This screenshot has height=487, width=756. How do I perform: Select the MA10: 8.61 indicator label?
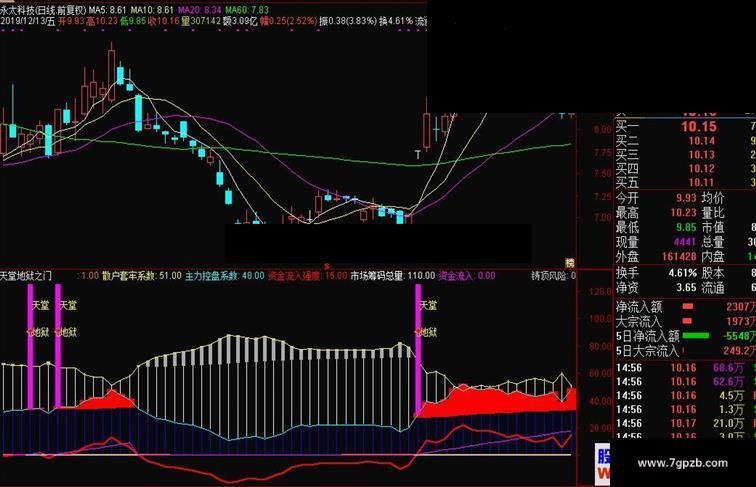point(152,10)
